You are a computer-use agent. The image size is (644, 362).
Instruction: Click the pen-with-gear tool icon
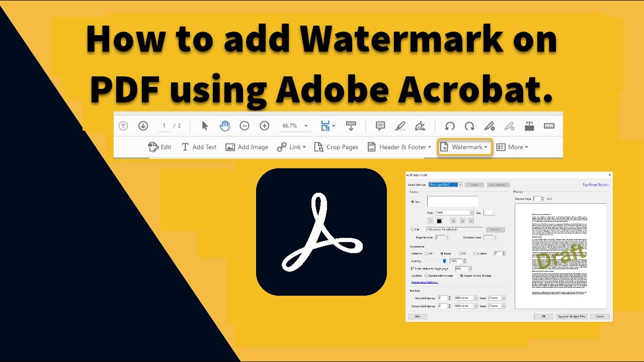pyautogui.click(x=489, y=126)
